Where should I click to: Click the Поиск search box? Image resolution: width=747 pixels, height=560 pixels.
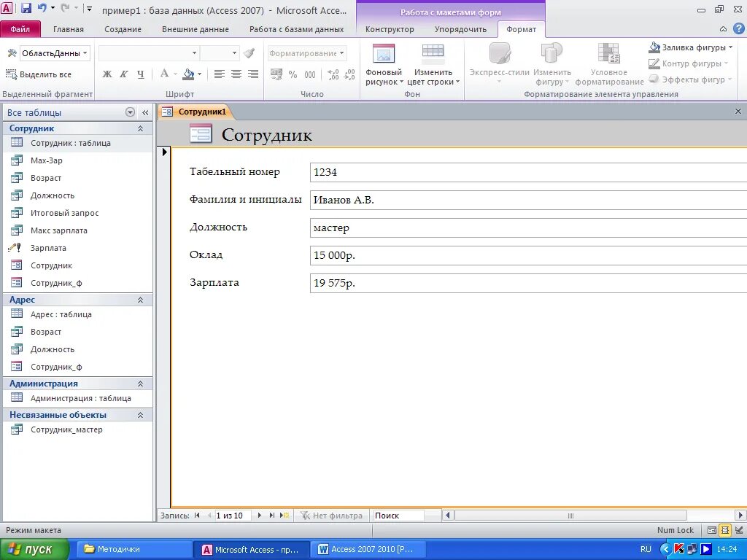[398, 516]
